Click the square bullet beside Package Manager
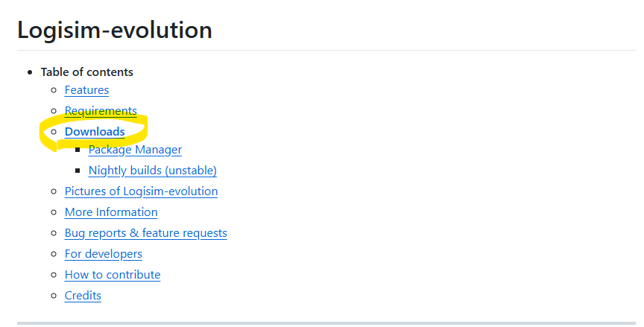 tap(78, 150)
